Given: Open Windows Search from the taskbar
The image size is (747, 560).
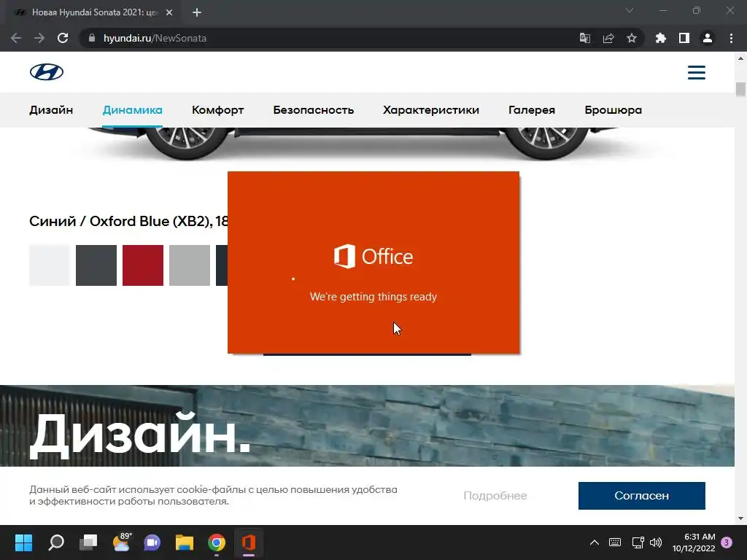Looking at the screenshot, I should click(x=56, y=542).
